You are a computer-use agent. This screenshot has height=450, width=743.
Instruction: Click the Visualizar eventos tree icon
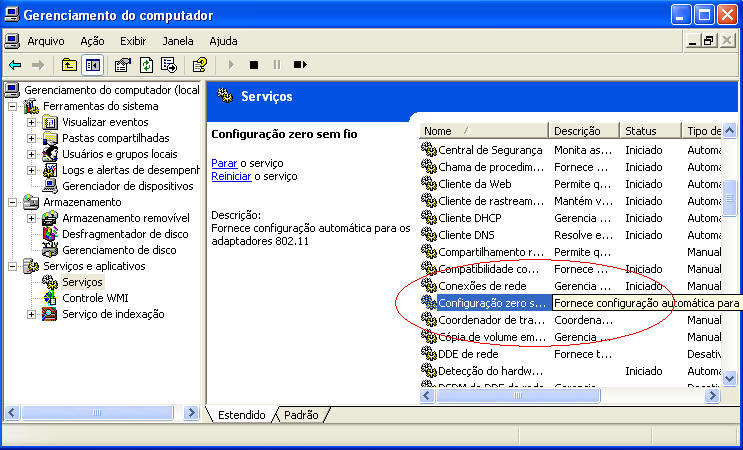pyautogui.click(x=50, y=122)
